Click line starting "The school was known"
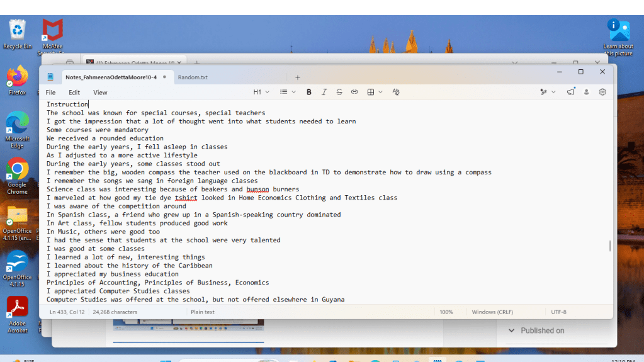The width and height of the screenshot is (644, 362). click(155, 113)
